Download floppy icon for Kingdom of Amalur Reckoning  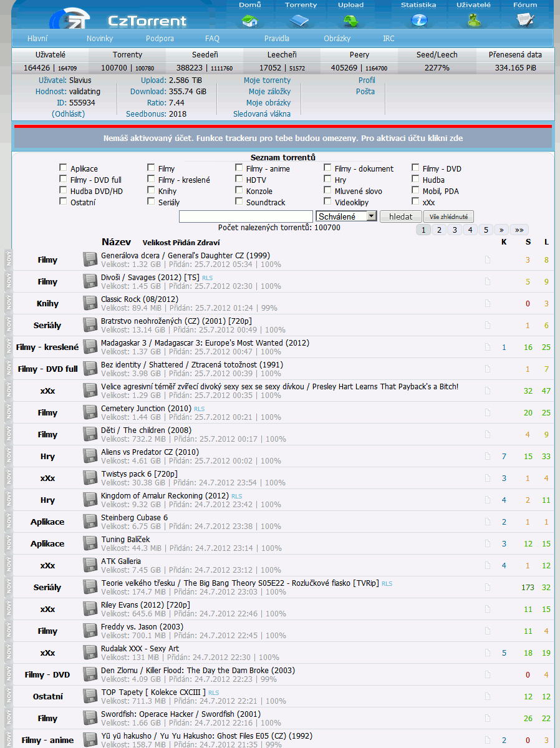tap(90, 500)
